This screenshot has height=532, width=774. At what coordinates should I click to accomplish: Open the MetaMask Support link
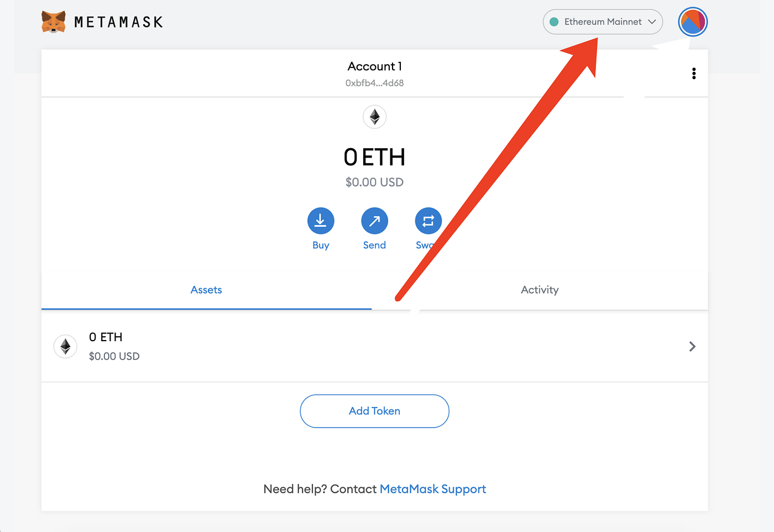(433, 489)
